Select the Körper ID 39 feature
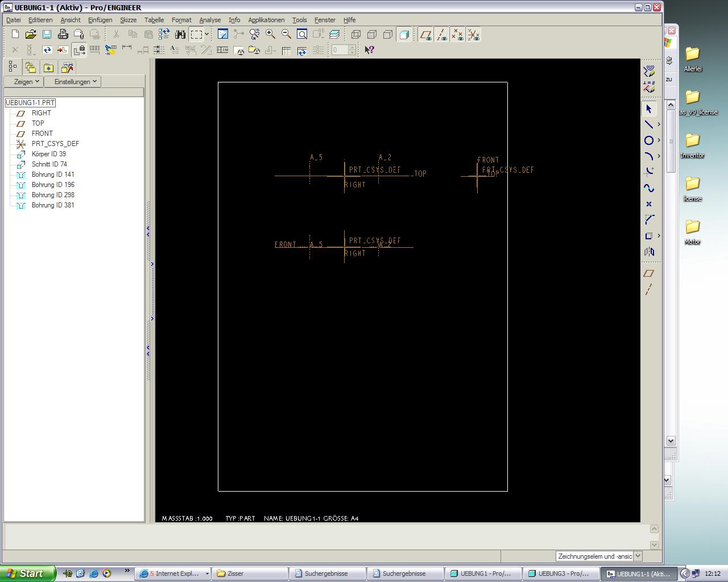Viewport: 728px width, 582px height. (48, 154)
